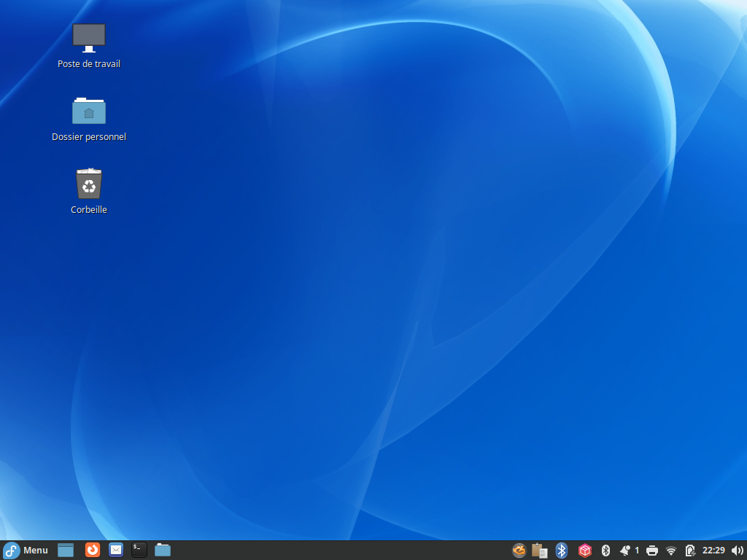Click the white Bluetooth applet icon
This screenshot has height=560, width=747.
[605, 551]
